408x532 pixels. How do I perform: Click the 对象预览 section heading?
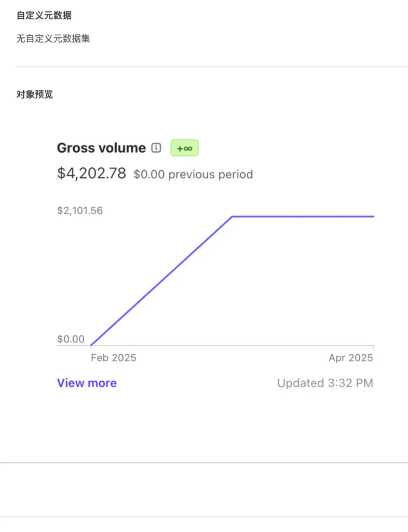35,95
